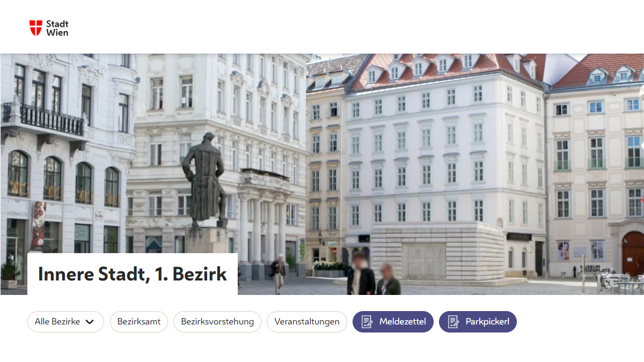Click the Stadt Wien wordmark text

pos(57,28)
